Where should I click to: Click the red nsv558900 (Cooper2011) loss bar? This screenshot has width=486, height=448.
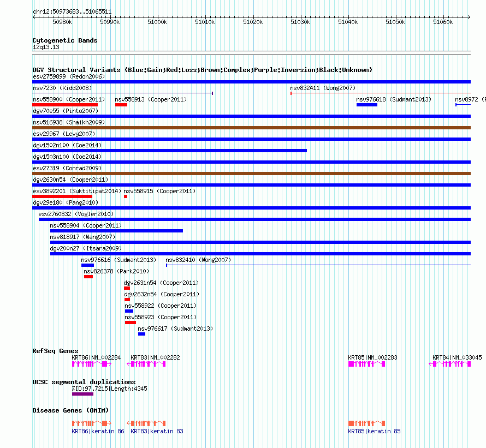pyautogui.click(x=65, y=105)
